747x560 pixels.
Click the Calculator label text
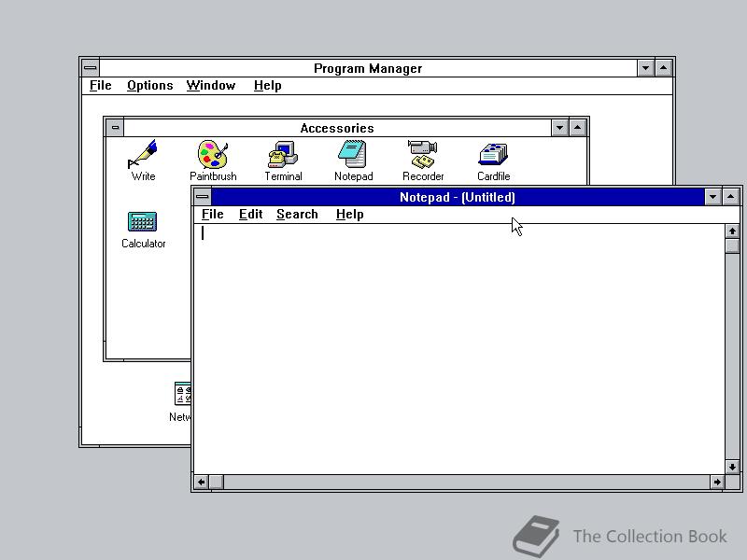144,244
